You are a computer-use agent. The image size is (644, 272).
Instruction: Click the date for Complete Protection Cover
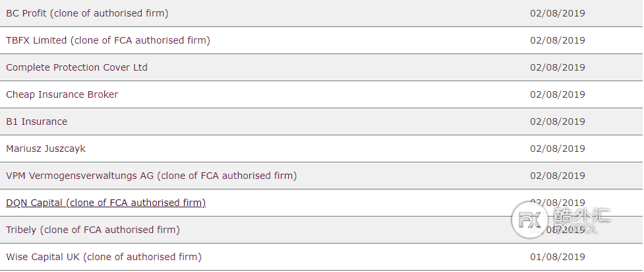point(558,67)
